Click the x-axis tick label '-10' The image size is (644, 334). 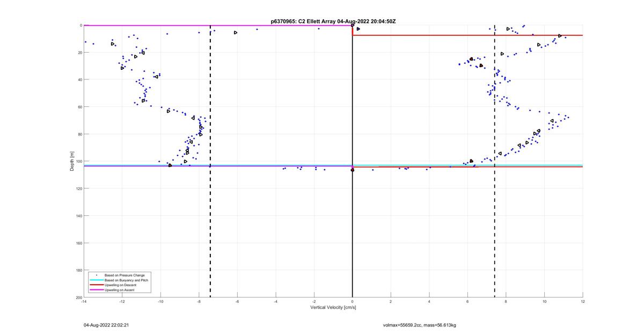160,301
